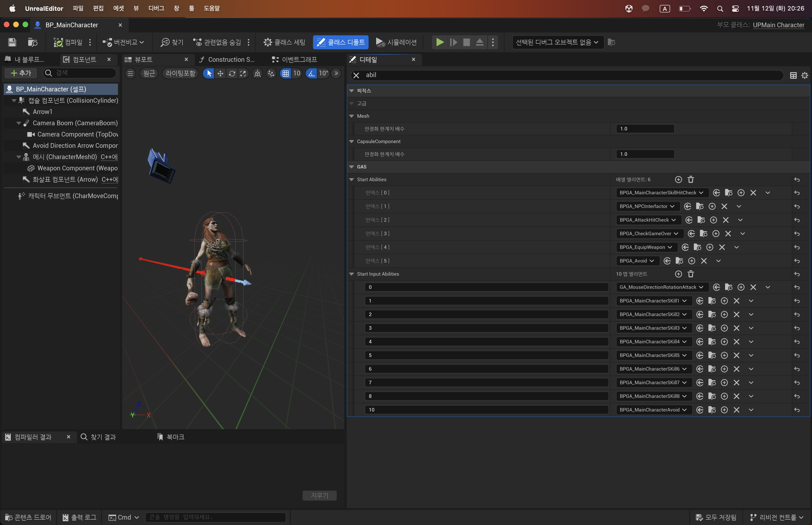This screenshot has height=525, width=812.
Task: Toggle grid snapping in viewport
Action: (285, 73)
